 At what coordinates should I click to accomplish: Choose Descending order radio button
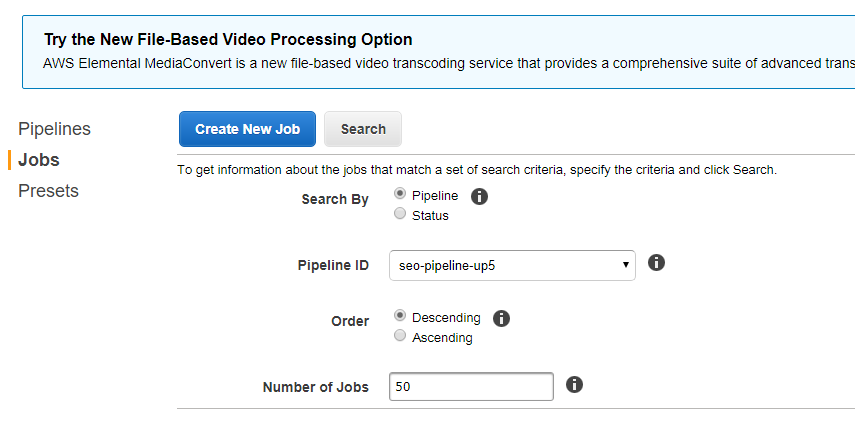point(400,316)
